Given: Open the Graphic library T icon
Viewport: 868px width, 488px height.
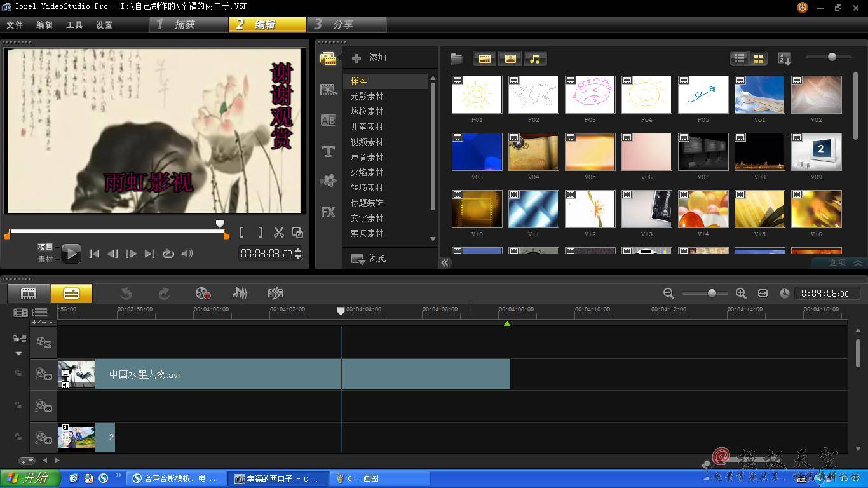Looking at the screenshot, I should [328, 151].
